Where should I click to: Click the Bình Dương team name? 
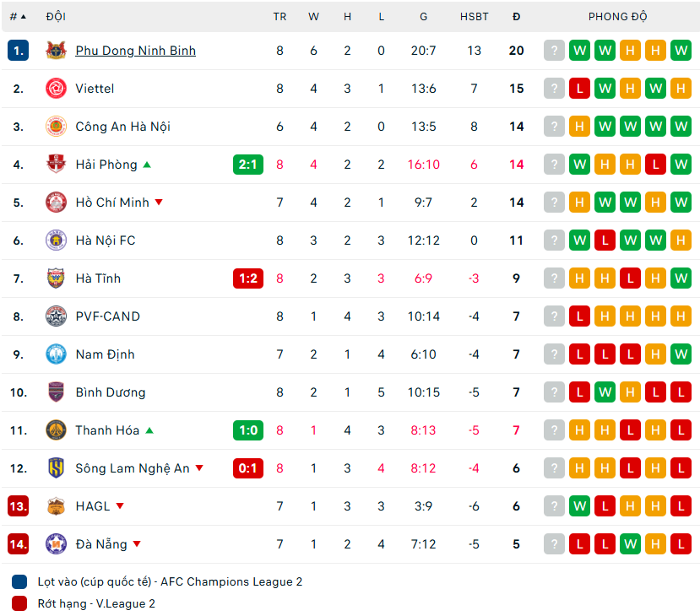pos(110,392)
